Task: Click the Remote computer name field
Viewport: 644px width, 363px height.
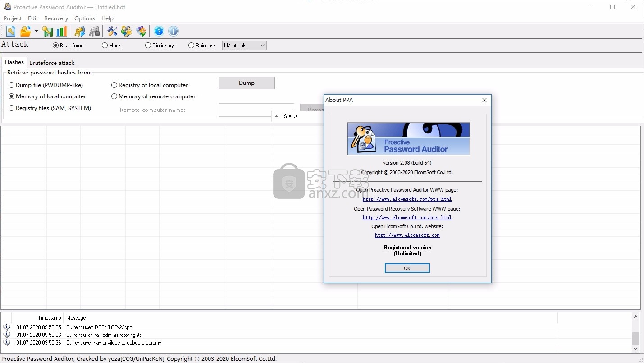Action: (x=256, y=110)
